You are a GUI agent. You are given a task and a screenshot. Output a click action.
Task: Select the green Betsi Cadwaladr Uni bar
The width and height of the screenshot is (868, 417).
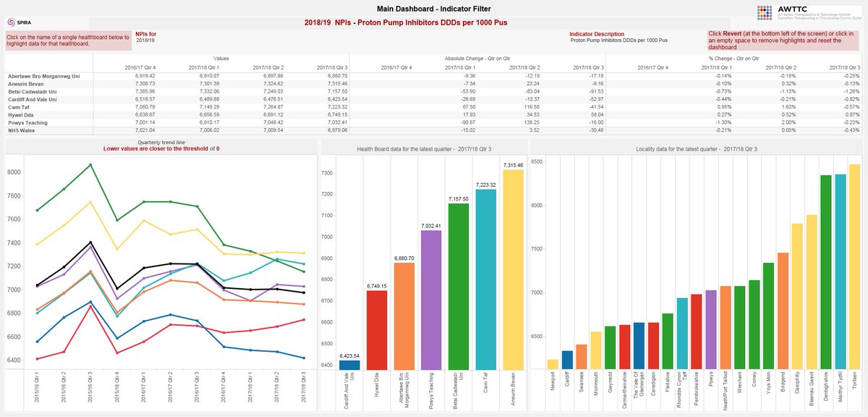[457, 287]
